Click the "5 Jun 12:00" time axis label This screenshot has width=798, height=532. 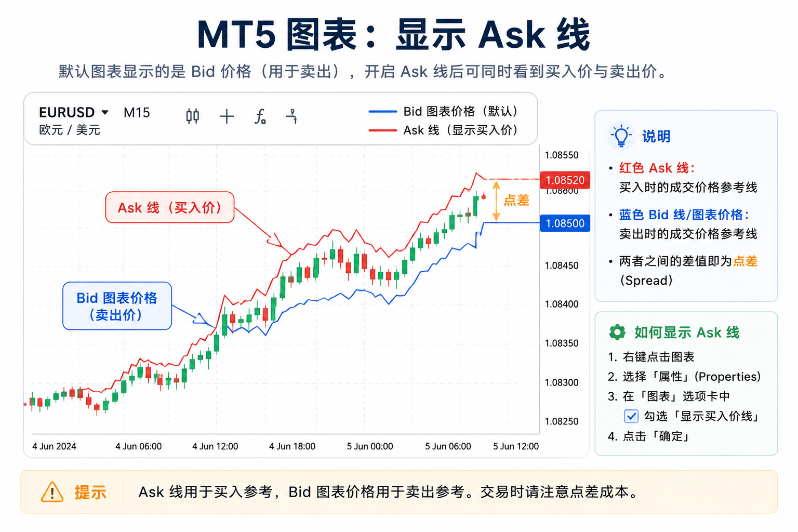tap(516, 446)
